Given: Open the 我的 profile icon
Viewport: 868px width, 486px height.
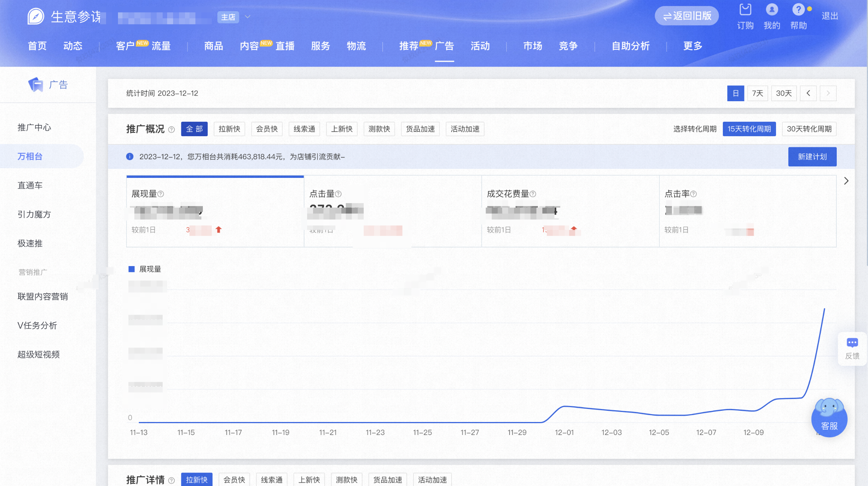Looking at the screenshot, I should [x=772, y=9].
